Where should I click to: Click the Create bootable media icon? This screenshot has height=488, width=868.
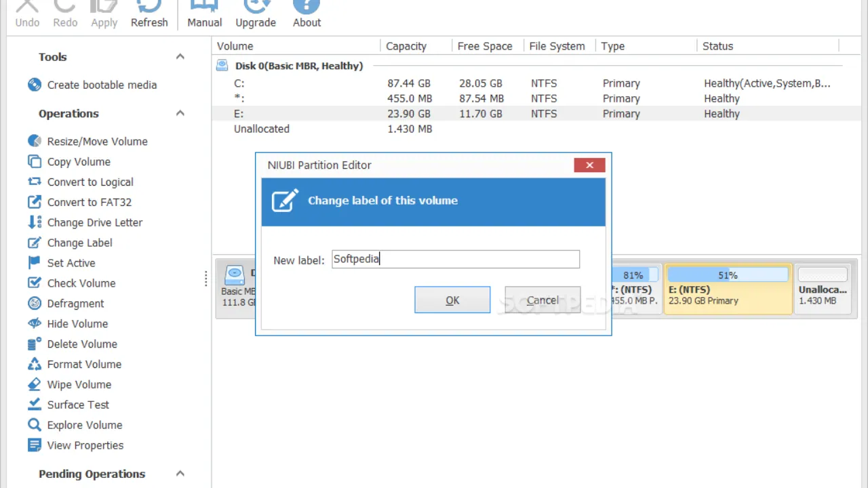pos(35,85)
